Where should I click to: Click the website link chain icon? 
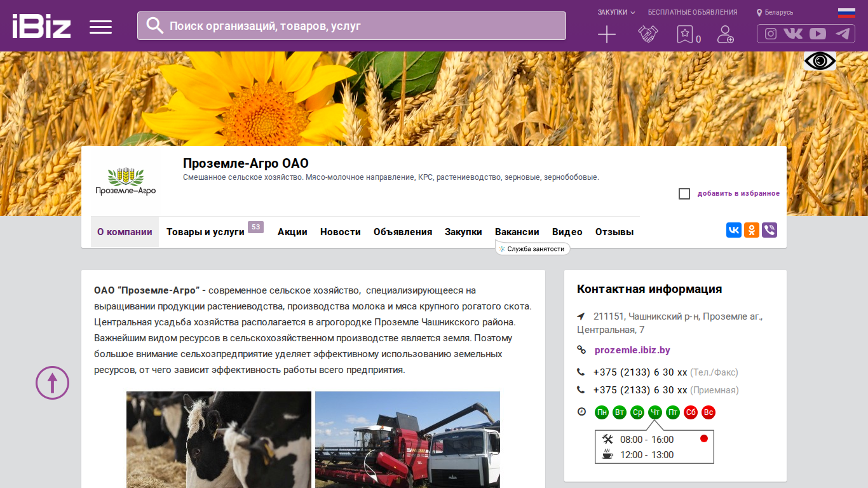point(581,349)
